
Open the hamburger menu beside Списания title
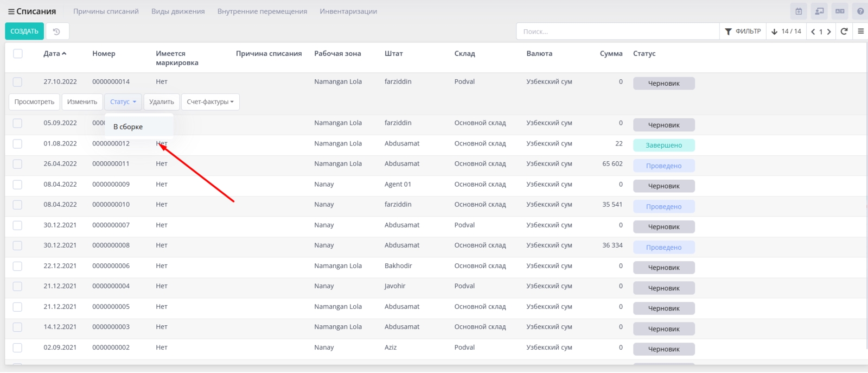click(11, 11)
